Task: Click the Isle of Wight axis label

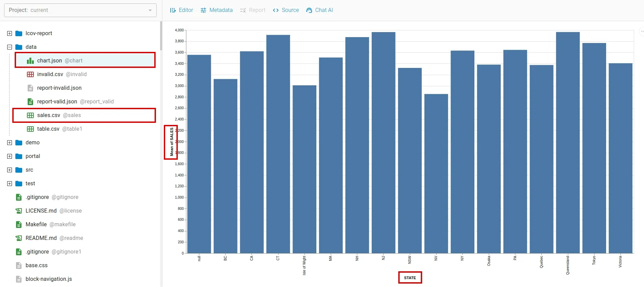Action: (x=304, y=265)
